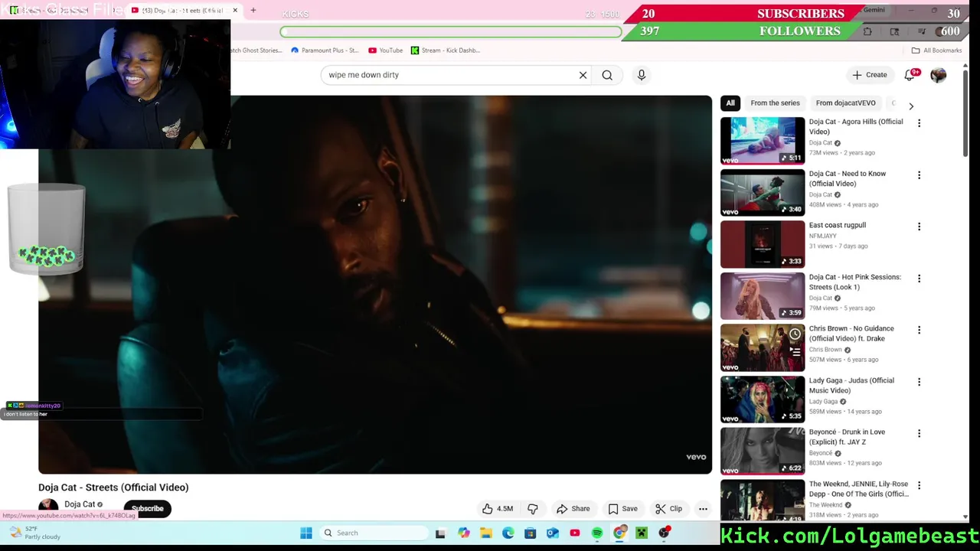Open Task View on the taskbar
Image resolution: width=980 pixels, height=551 pixels.
[440, 533]
